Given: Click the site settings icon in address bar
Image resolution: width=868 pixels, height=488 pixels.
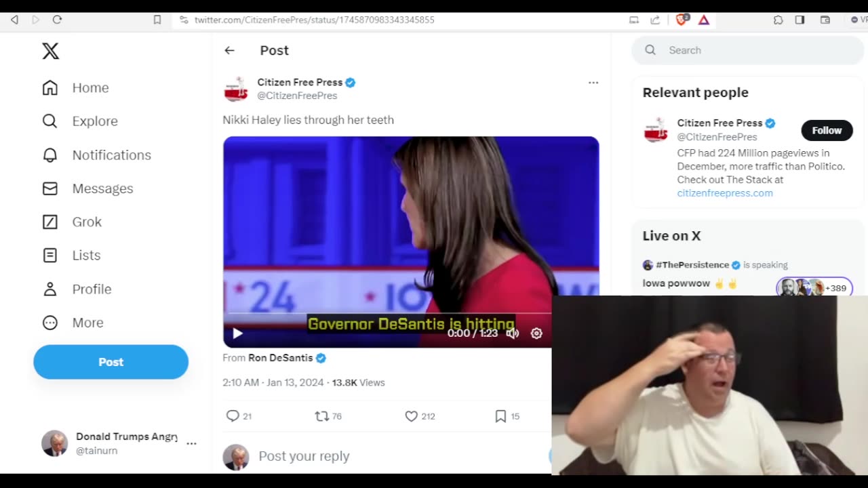Looking at the screenshot, I should [x=183, y=20].
